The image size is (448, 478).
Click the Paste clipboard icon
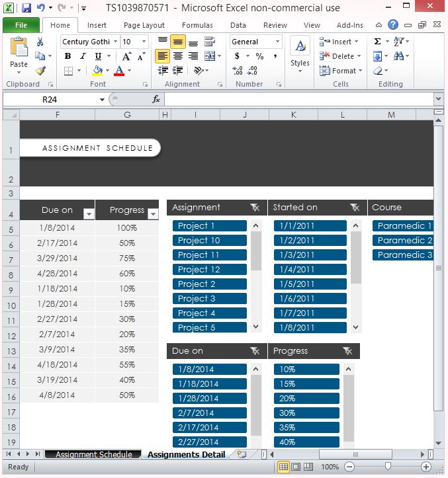pos(19,52)
